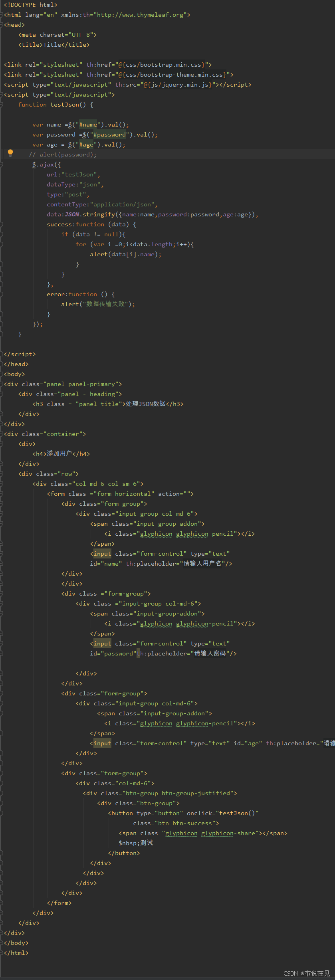Image resolution: width=335 pixels, height=980 pixels.
Task: Click the id="name" placeholder 请输入用户名 line
Action: click(x=161, y=564)
